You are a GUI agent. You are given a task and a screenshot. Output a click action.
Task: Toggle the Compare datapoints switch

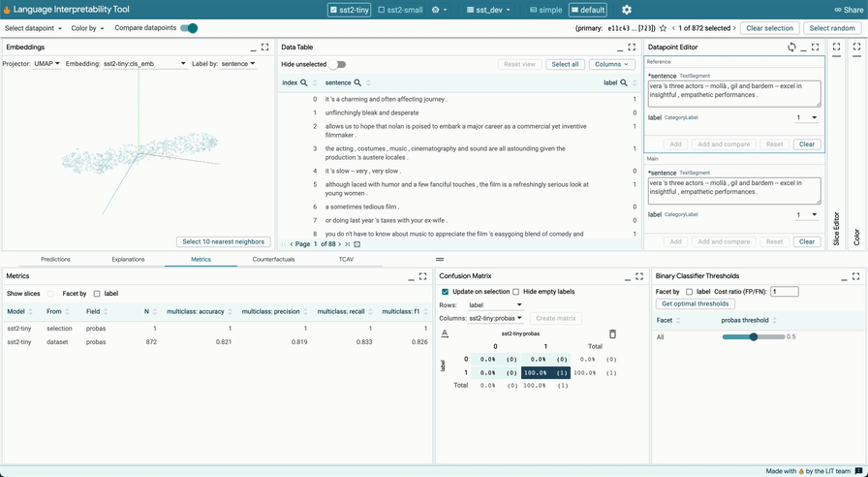click(189, 28)
